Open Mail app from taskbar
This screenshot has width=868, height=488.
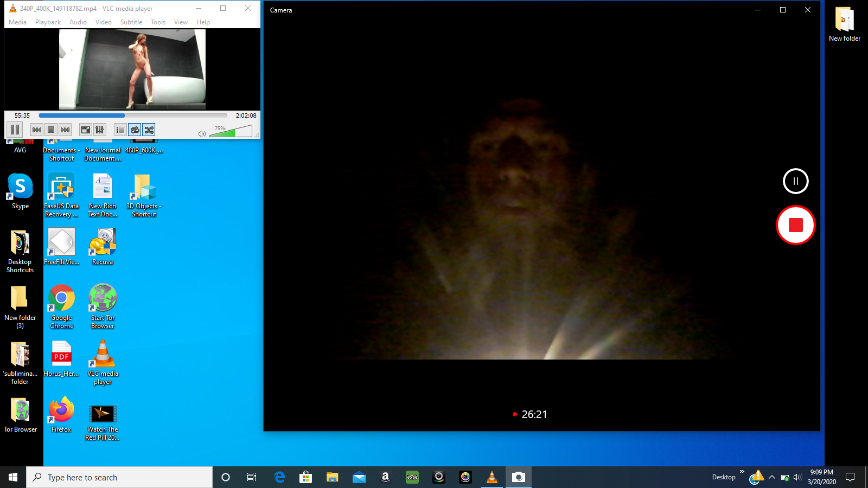click(359, 477)
